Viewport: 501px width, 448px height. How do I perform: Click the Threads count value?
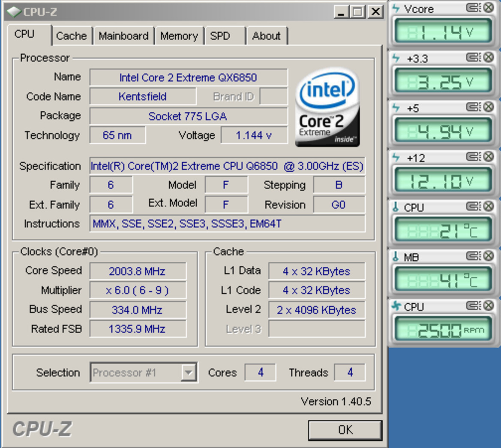click(350, 372)
